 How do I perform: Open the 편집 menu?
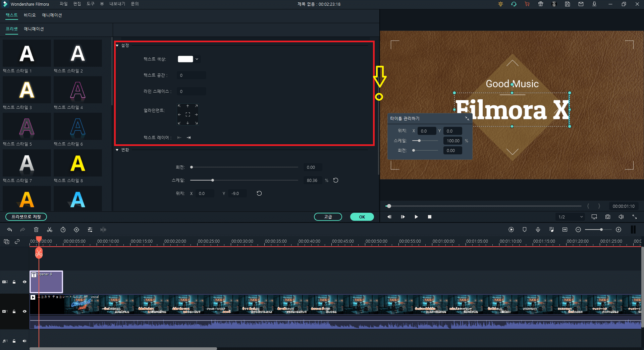pyautogui.click(x=77, y=4)
